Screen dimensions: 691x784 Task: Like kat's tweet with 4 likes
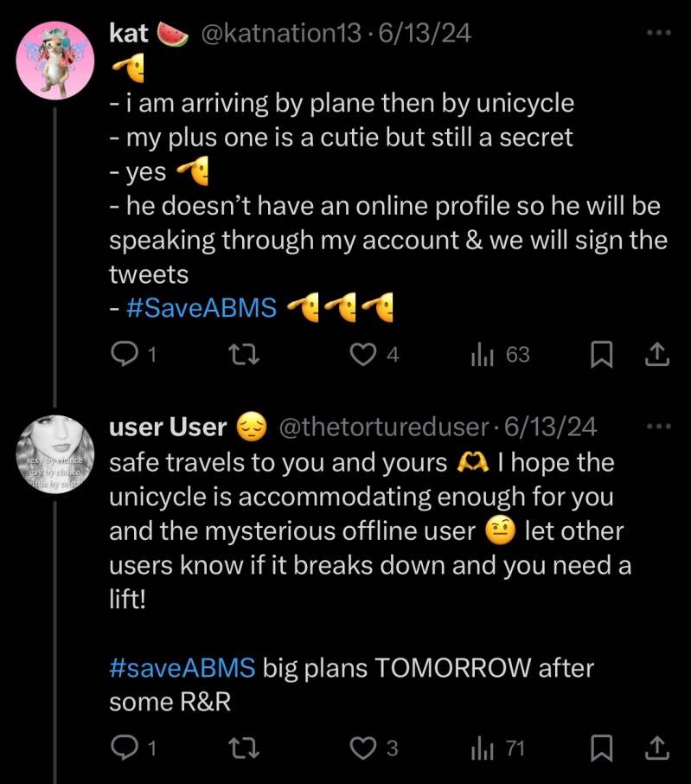pos(365,355)
